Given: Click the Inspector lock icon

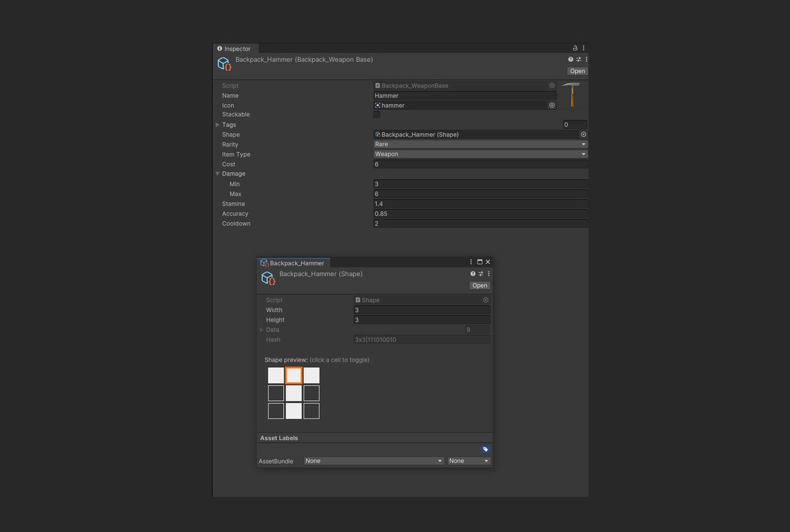Looking at the screenshot, I should tap(574, 48).
